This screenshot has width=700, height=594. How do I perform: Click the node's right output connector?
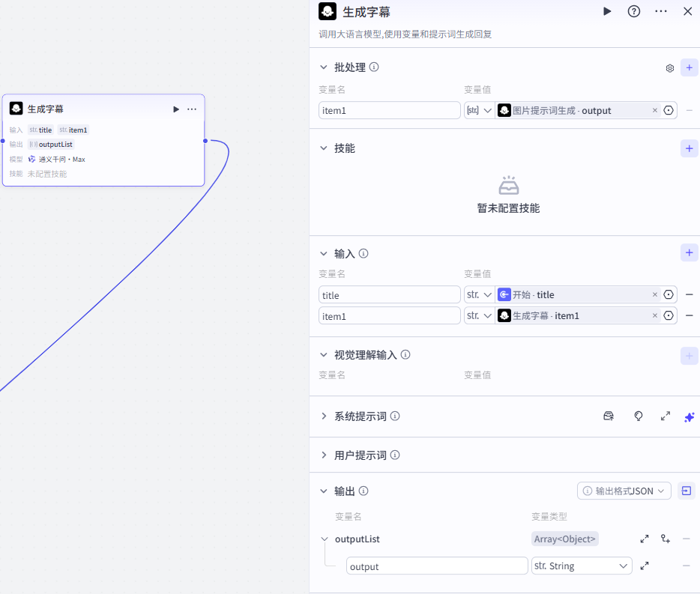coord(205,141)
